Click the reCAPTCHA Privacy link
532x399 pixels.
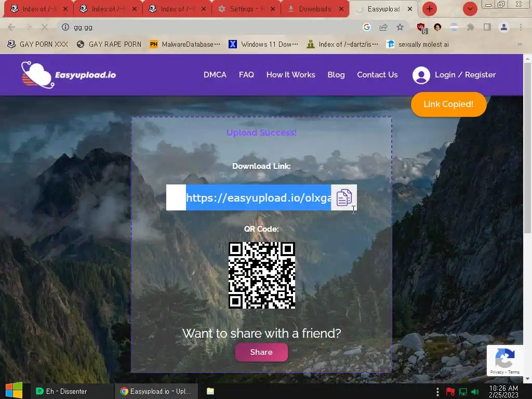(x=497, y=372)
